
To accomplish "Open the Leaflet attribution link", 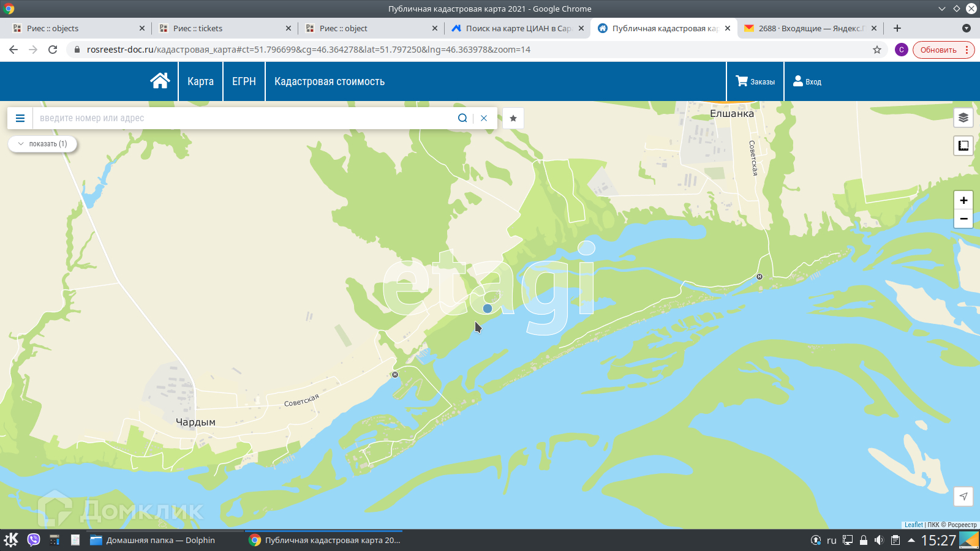I will tap(913, 525).
